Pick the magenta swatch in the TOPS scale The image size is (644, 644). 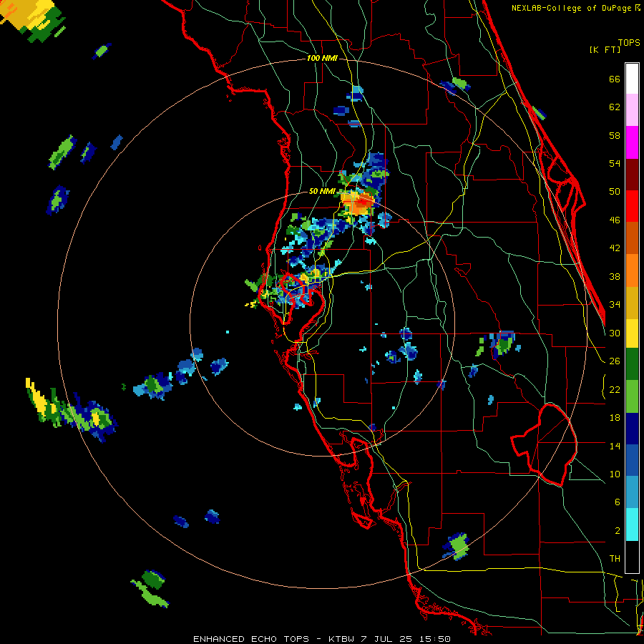pos(632,142)
